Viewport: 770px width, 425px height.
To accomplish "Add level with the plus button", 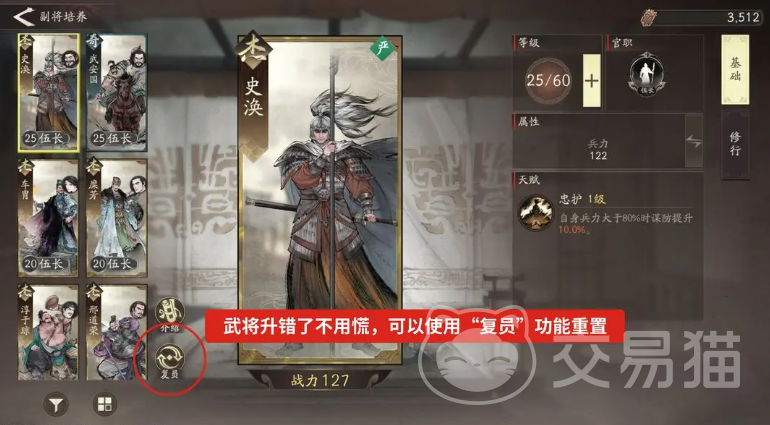I will (x=592, y=81).
